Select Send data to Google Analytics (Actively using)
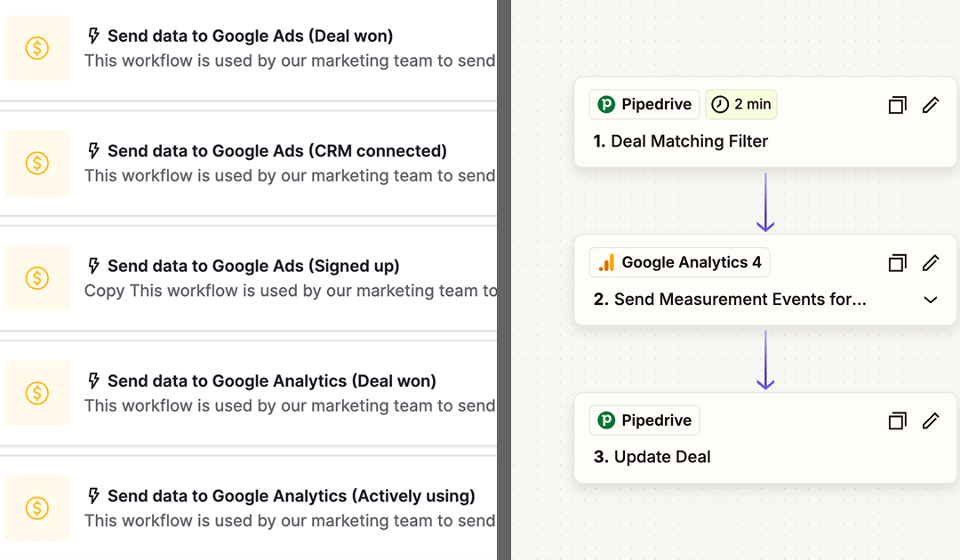 291,496
